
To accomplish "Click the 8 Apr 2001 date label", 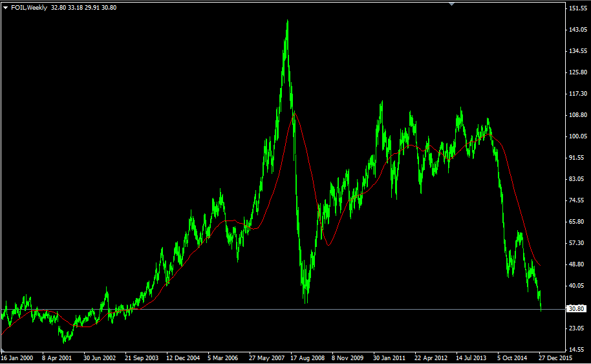I will tap(57, 358).
